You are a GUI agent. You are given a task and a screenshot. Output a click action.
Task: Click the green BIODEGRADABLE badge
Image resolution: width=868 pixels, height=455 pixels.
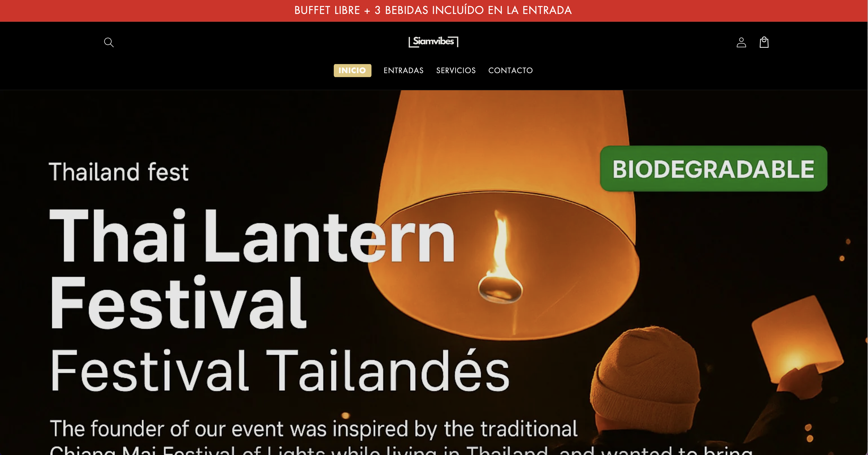(x=713, y=169)
